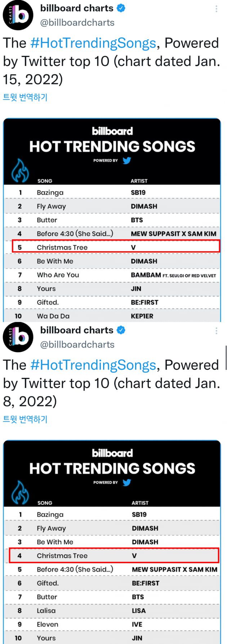Click the blue flame icon in the Jan. 8 chart
Screen dimensions: 227x644
pos(20,493)
